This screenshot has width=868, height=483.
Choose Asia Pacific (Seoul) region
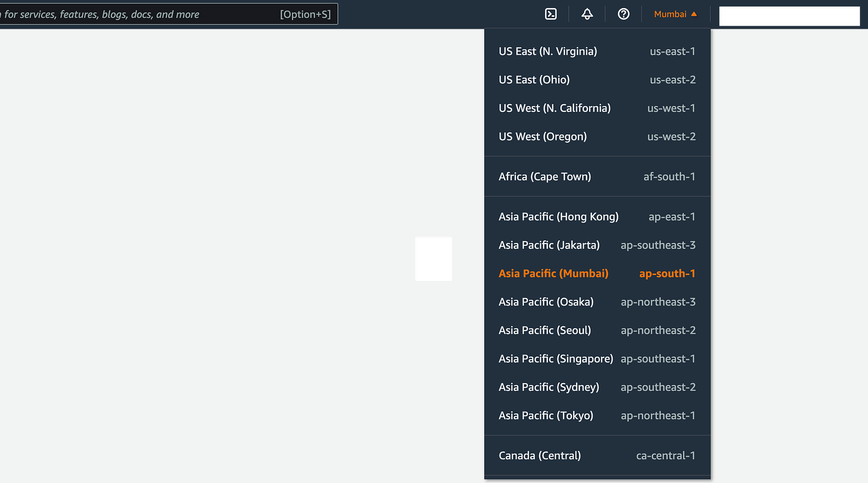597,331
